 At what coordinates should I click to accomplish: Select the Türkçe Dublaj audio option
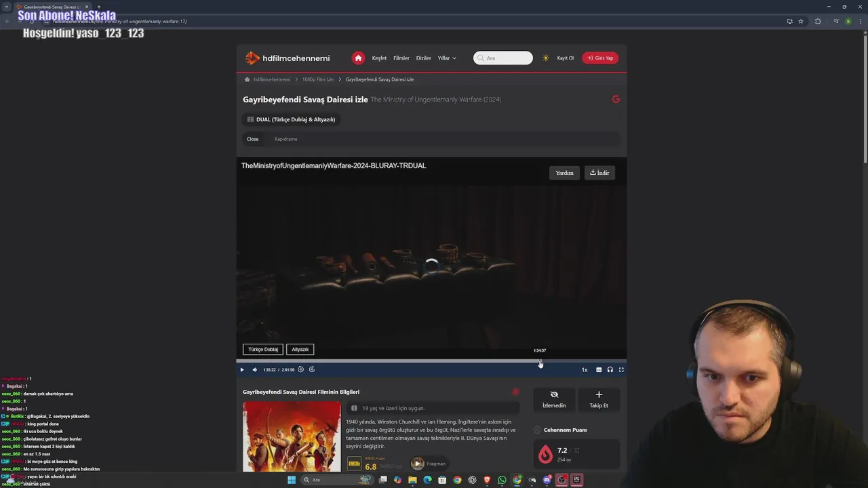(x=263, y=350)
